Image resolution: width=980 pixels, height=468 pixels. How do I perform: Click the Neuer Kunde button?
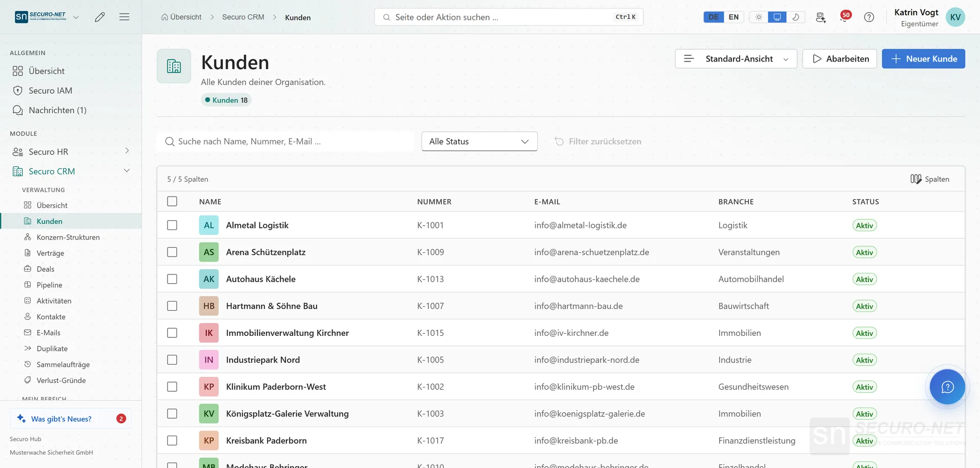point(923,58)
